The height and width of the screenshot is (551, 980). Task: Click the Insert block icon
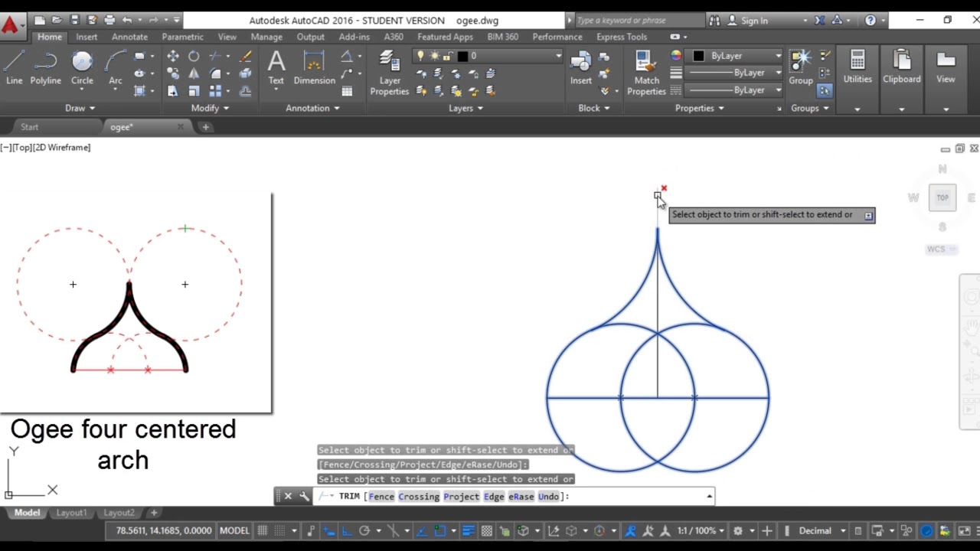tap(580, 67)
